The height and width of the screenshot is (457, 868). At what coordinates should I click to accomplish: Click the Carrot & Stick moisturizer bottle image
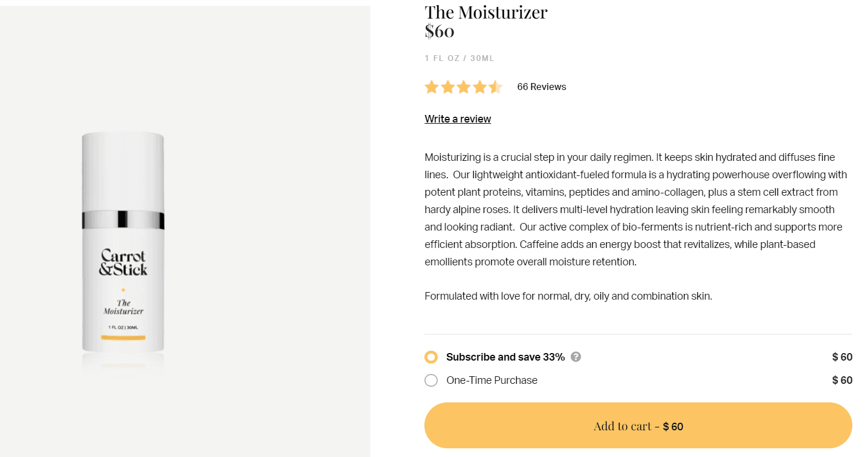123,244
